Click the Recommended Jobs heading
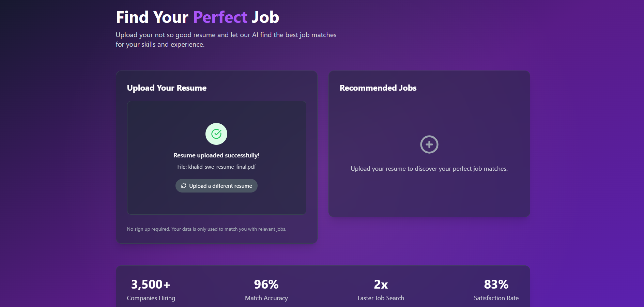This screenshot has width=644, height=307. tap(378, 88)
